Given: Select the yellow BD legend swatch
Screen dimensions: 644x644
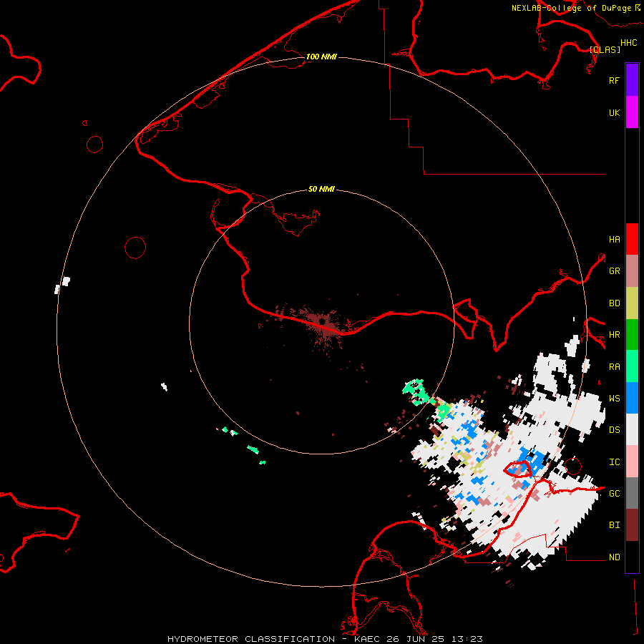Looking at the screenshot, I should 632,303.
